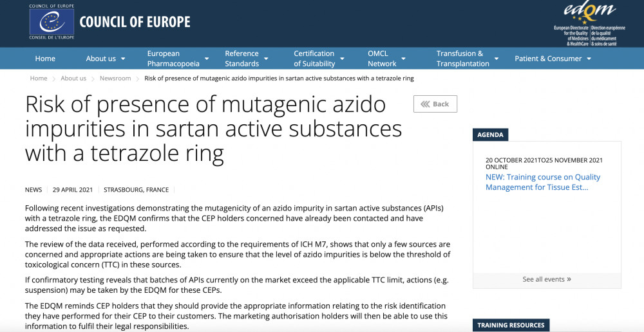This screenshot has width=644, height=332.
Task: Click the About us breadcrumb link
Action: [x=73, y=78]
